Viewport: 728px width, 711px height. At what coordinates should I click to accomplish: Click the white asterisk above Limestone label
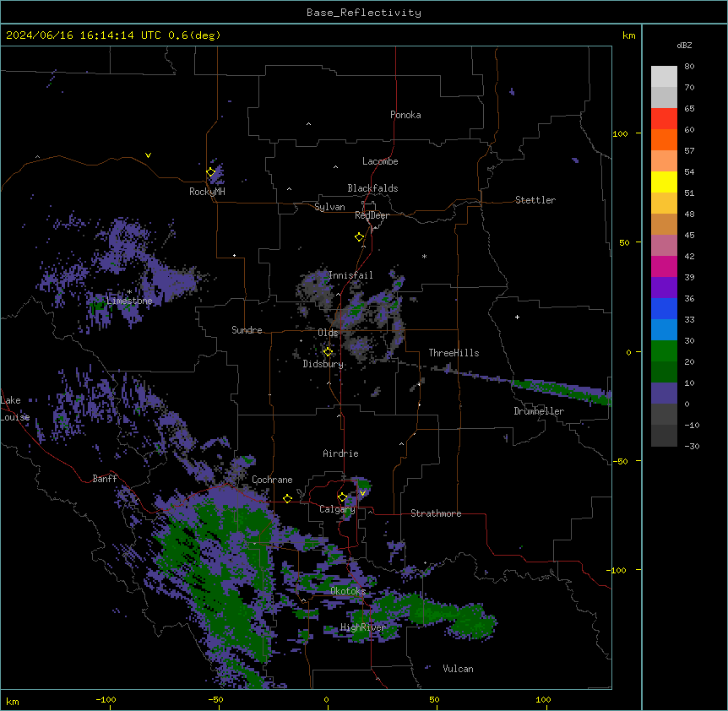[129, 292]
